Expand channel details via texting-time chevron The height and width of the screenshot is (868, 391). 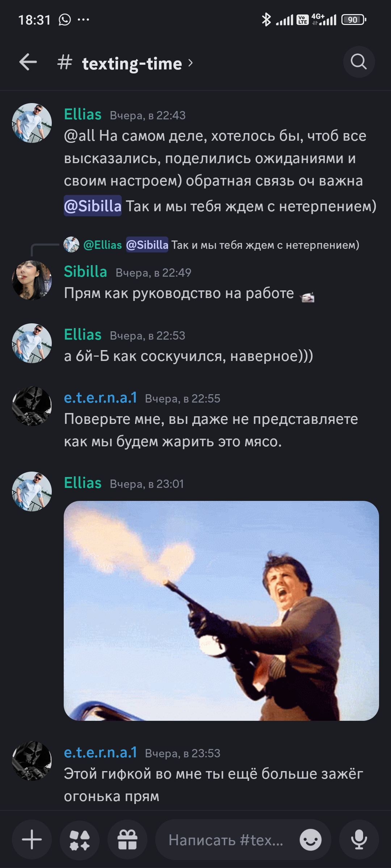pyautogui.click(x=191, y=63)
